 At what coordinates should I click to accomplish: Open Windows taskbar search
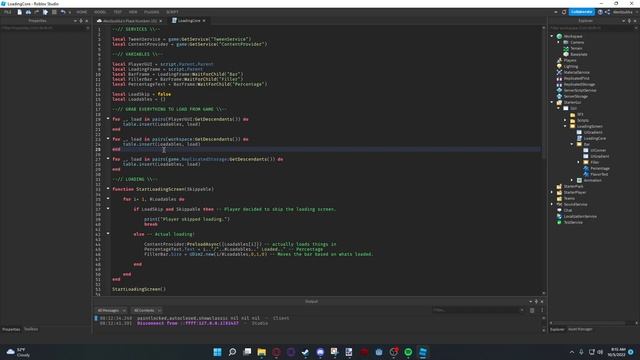click(x=232, y=352)
